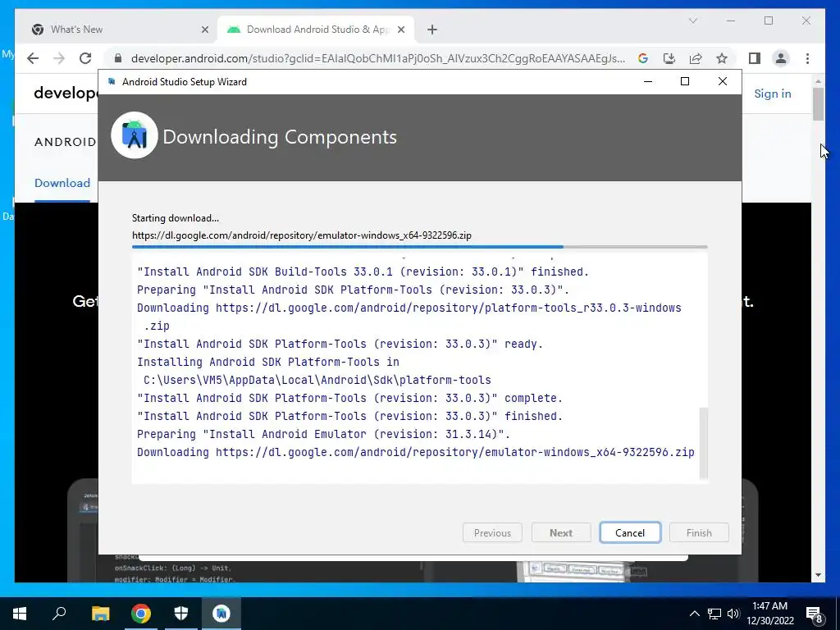Click the share page icon in Chrome

coord(696,58)
